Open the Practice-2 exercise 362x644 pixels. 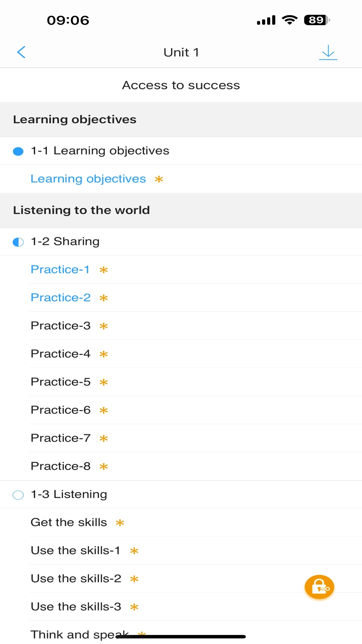tap(61, 298)
